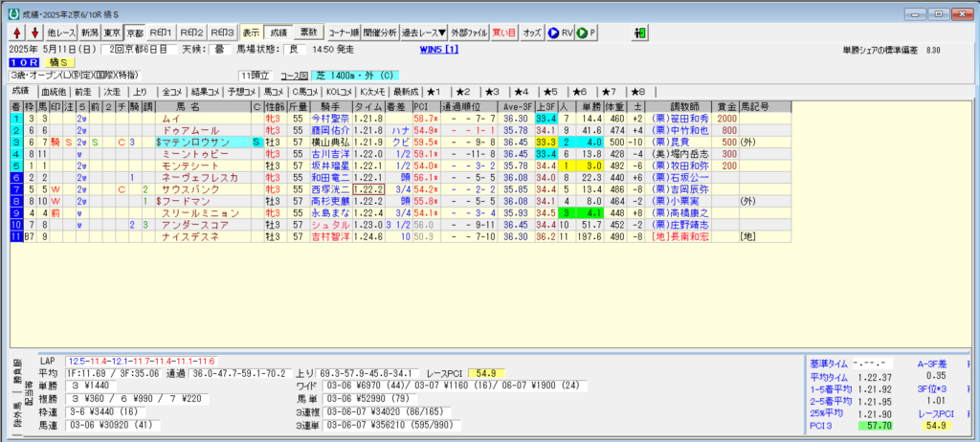The width and height of the screenshot is (980, 442).
Task: Select the 成績 display mode button in toolbar
Action: (x=278, y=33)
